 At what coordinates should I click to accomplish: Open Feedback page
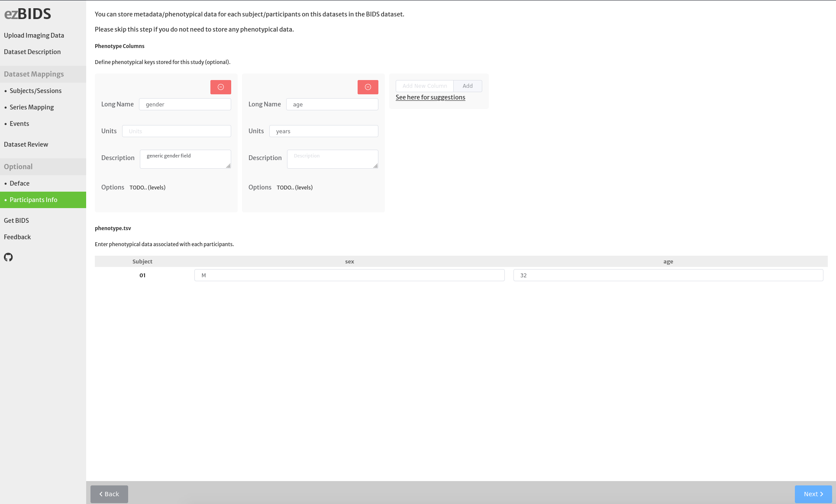click(17, 237)
